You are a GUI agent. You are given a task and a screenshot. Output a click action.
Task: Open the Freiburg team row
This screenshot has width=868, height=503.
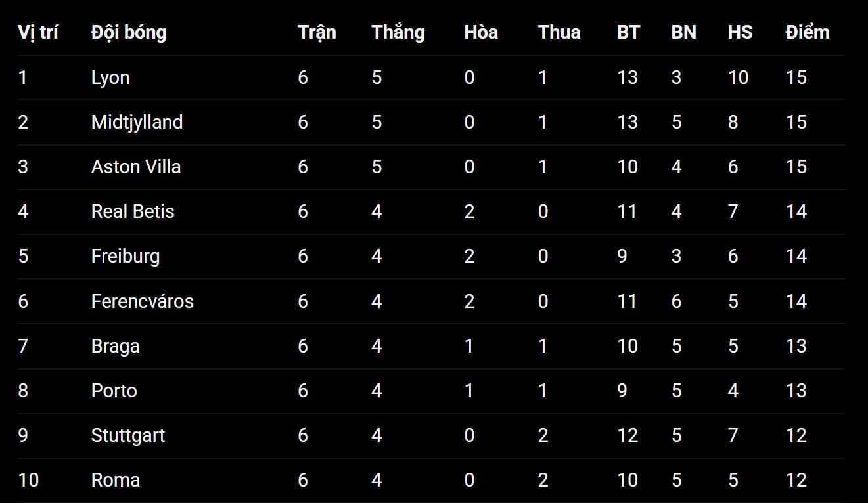(x=126, y=256)
